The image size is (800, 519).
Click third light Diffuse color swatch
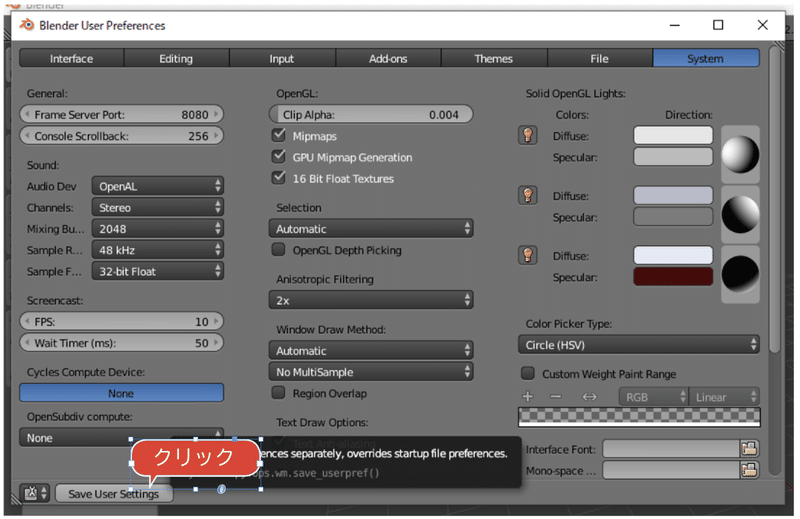tap(673, 255)
